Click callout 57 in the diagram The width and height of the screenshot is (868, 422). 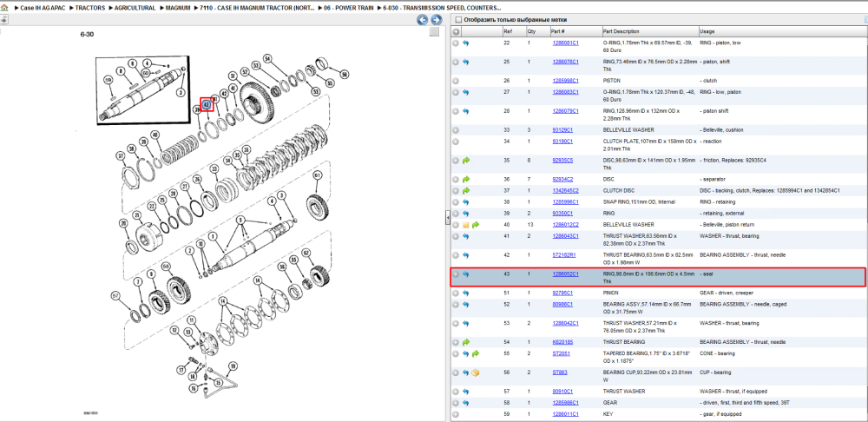click(115, 295)
